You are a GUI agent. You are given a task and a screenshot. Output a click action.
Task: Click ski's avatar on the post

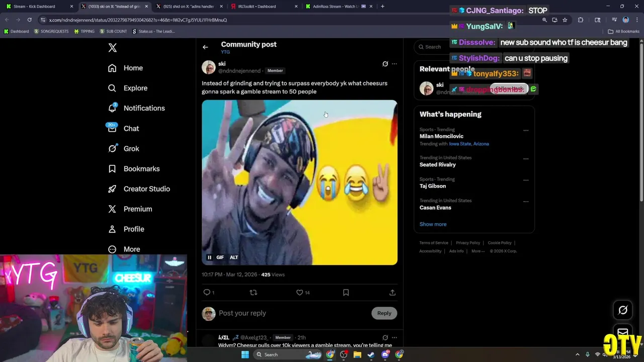(x=208, y=67)
